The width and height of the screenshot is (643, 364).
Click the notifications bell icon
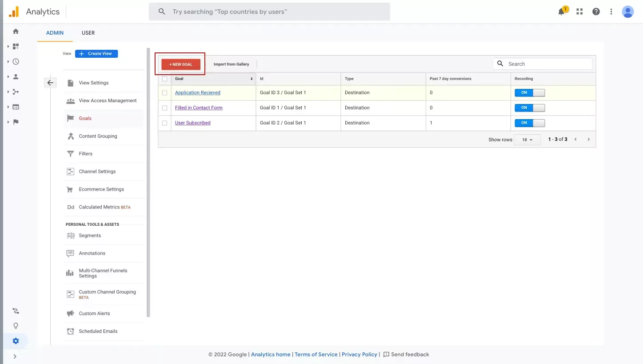click(x=561, y=12)
